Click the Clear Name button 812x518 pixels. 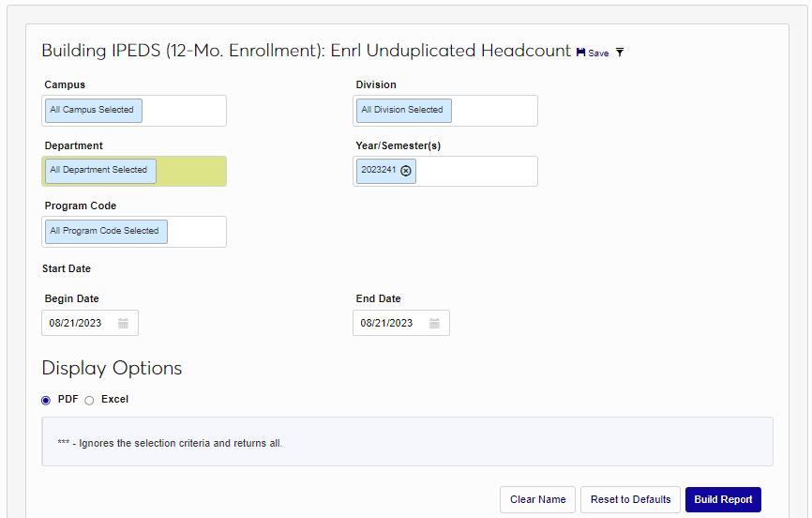[x=537, y=499]
